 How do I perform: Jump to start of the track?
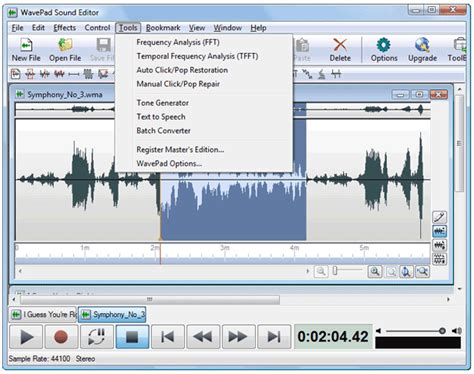coord(168,337)
